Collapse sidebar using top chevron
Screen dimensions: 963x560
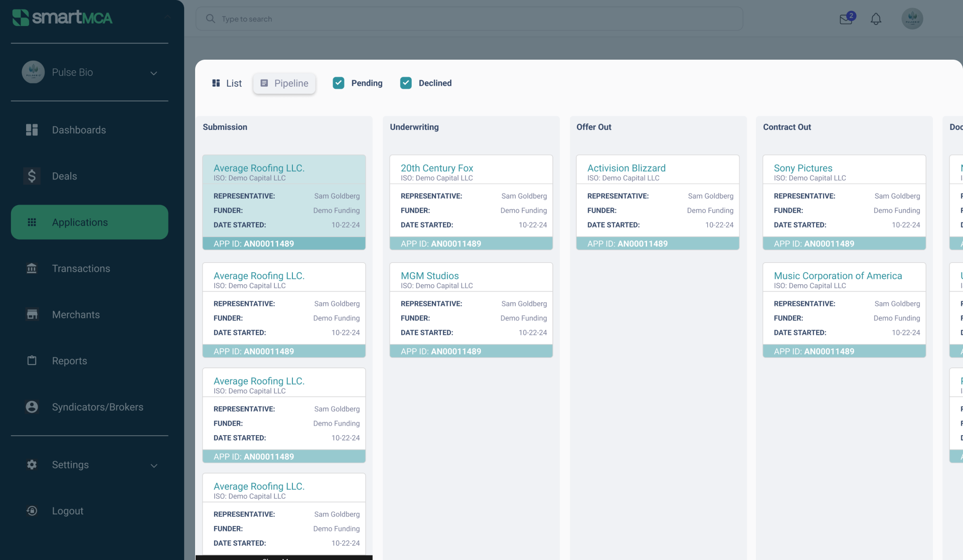point(168,18)
